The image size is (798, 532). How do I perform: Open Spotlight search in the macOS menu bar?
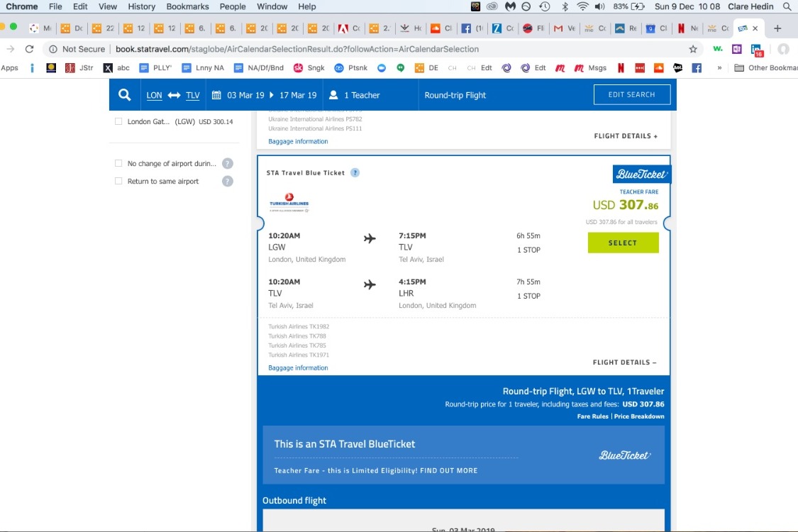pos(787,6)
